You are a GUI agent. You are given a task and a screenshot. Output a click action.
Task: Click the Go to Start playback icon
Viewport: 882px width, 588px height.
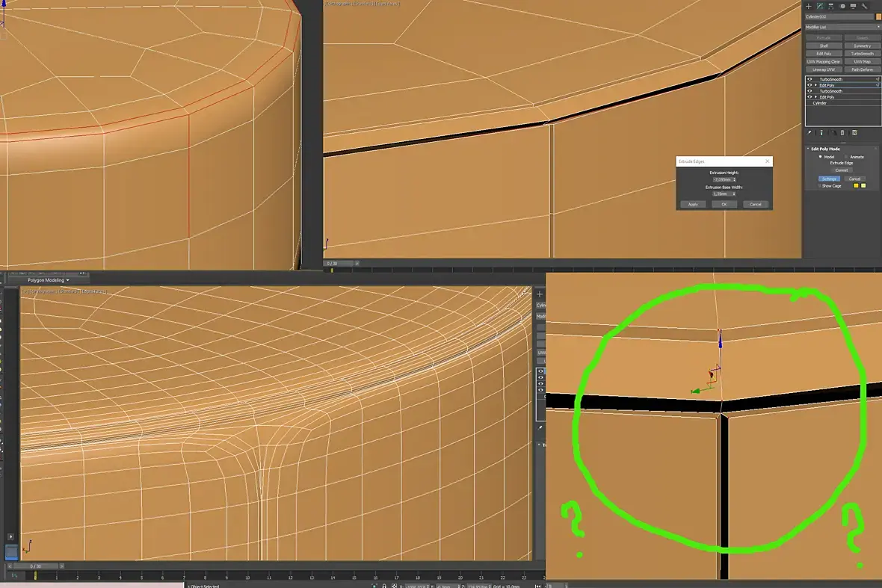(537, 587)
